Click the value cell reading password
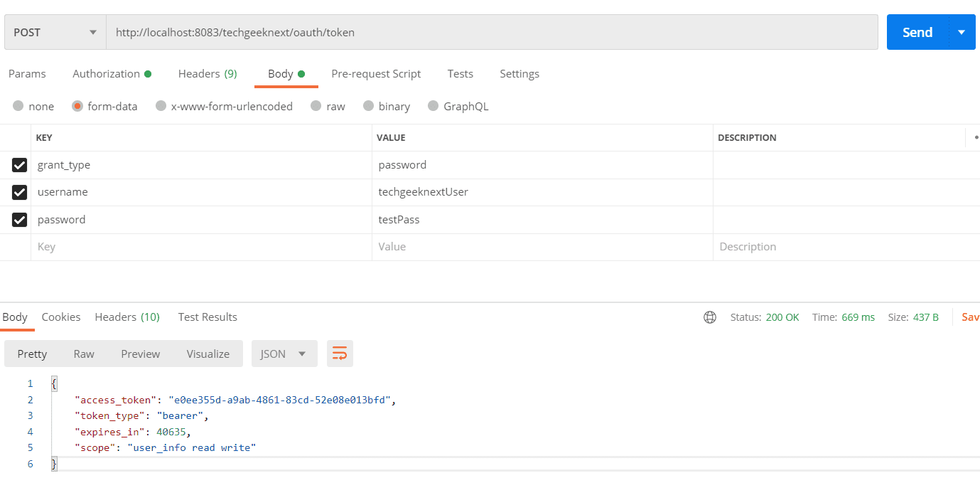This screenshot has height=483, width=980. click(542, 165)
